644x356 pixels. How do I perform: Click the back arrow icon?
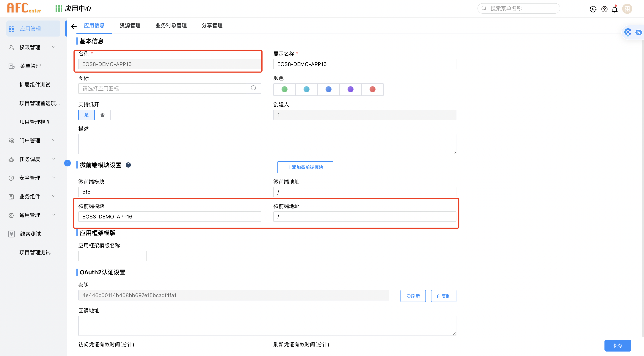(x=74, y=26)
